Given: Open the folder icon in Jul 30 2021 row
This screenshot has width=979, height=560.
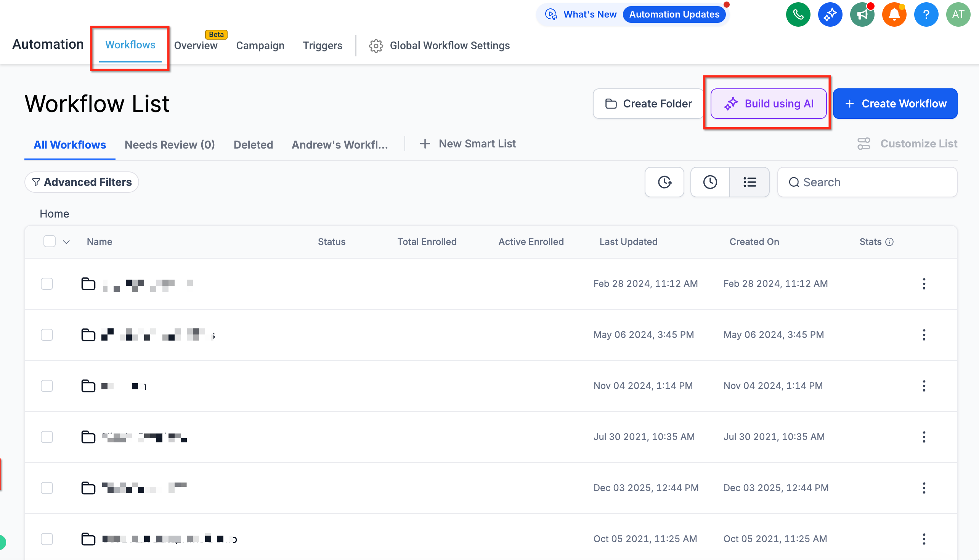Looking at the screenshot, I should tap(88, 437).
